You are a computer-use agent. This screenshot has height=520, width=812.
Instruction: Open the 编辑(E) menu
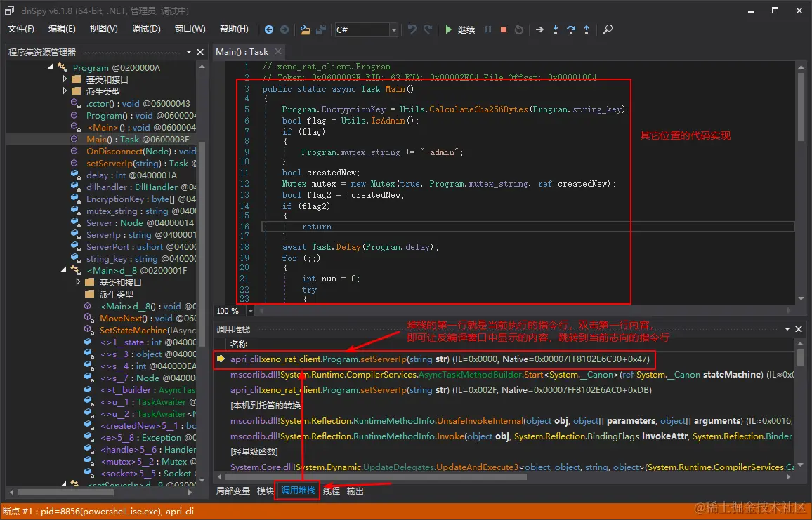(62, 29)
